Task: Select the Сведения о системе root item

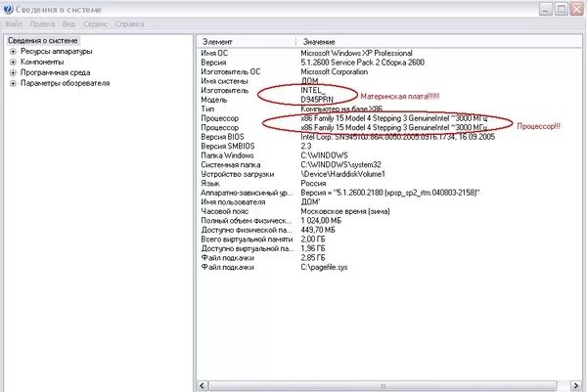Action: tap(43, 40)
